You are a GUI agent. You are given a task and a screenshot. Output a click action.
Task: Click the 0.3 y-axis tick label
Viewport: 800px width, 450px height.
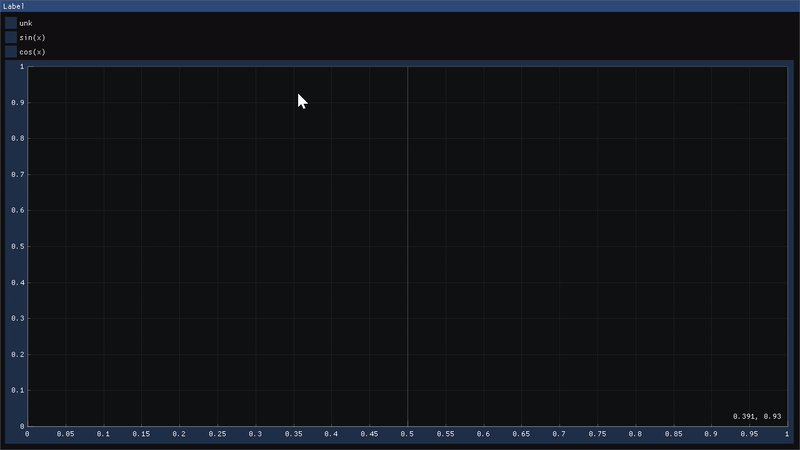(17, 318)
